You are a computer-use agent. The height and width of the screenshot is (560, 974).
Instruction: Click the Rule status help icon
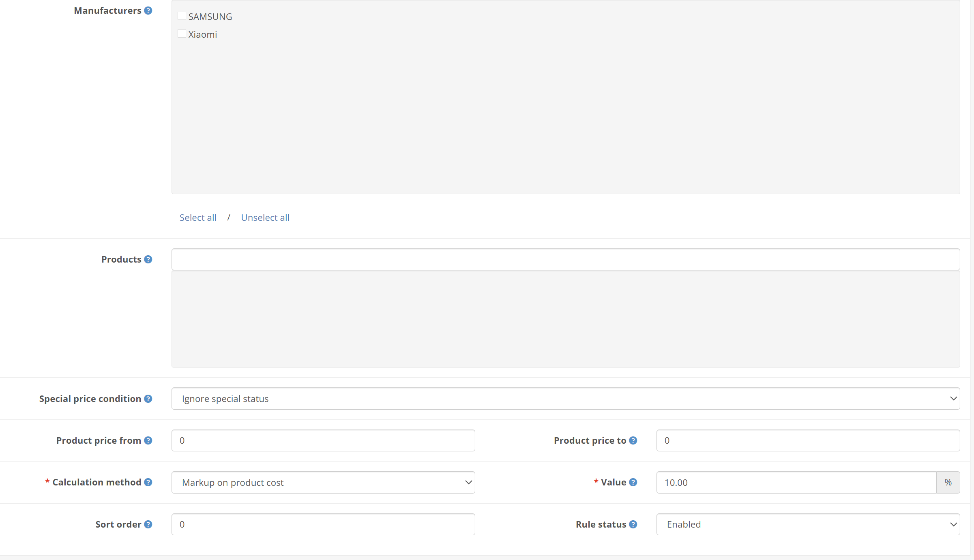[633, 524]
